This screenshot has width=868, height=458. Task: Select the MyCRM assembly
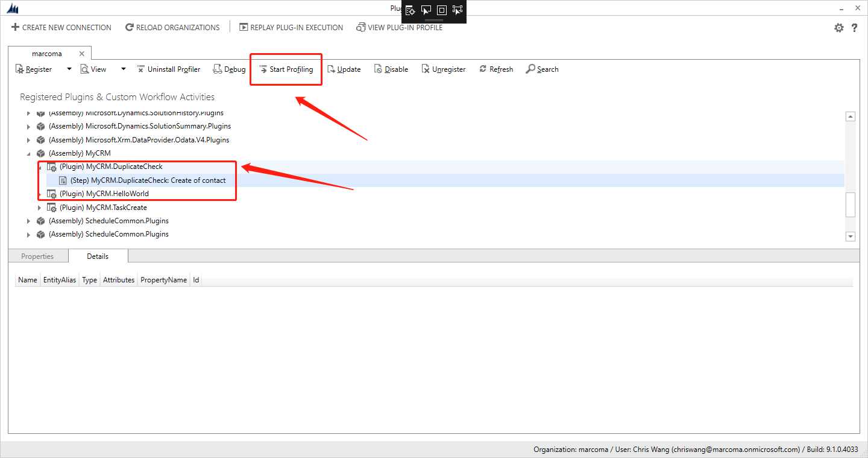pyautogui.click(x=80, y=153)
